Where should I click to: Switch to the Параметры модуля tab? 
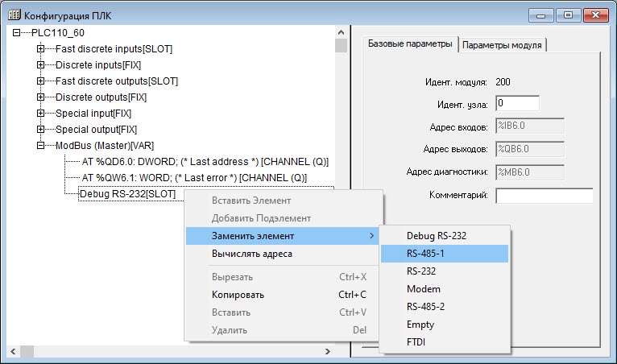[503, 45]
